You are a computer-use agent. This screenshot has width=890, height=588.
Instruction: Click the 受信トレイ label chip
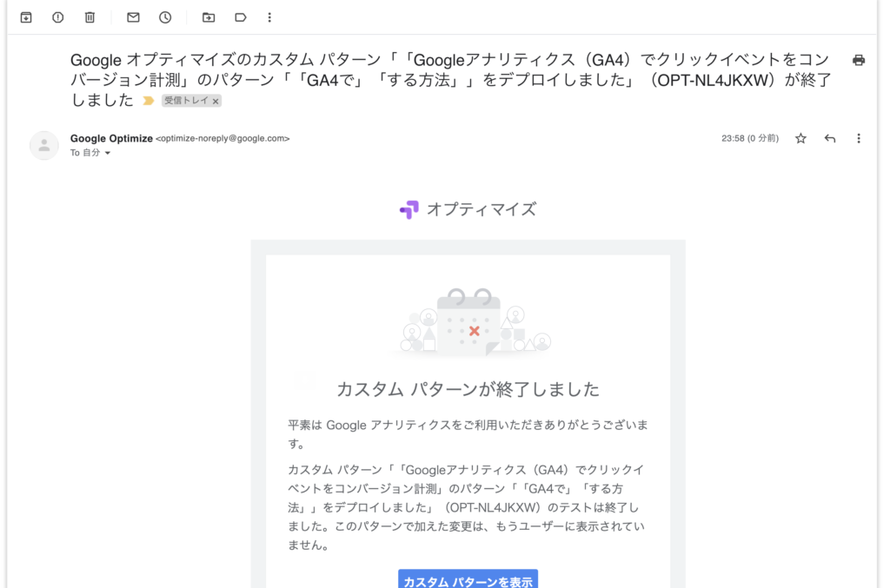tap(187, 101)
